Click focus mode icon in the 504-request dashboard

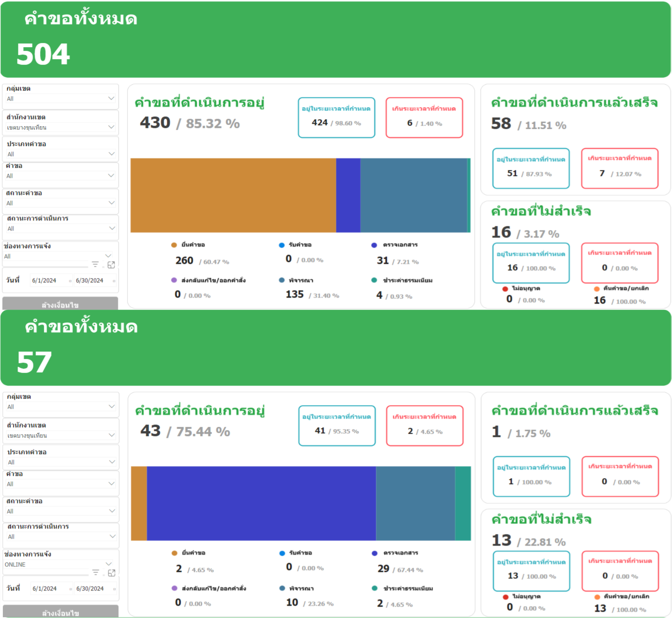pyautogui.click(x=111, y=265)
